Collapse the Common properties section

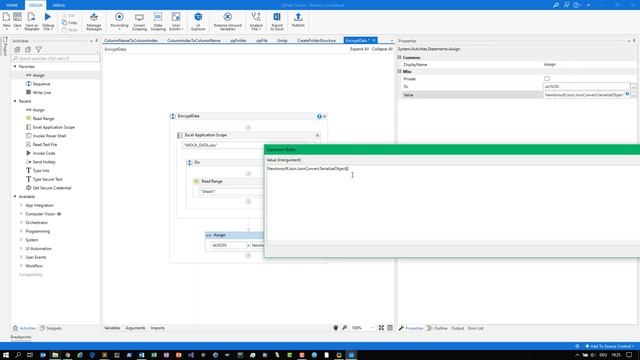[400, 58]
